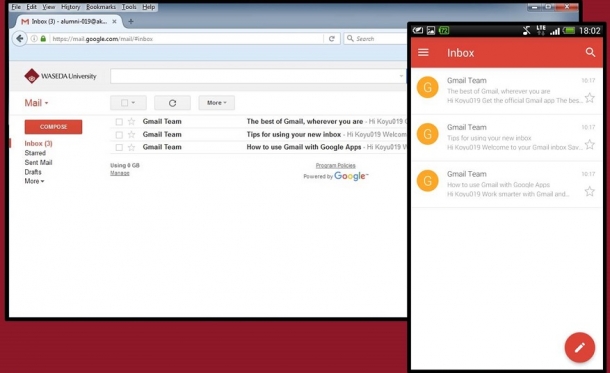Check the box for 'The best of Gmail' email
The image size is (610, 373).
tap(119, 122)
